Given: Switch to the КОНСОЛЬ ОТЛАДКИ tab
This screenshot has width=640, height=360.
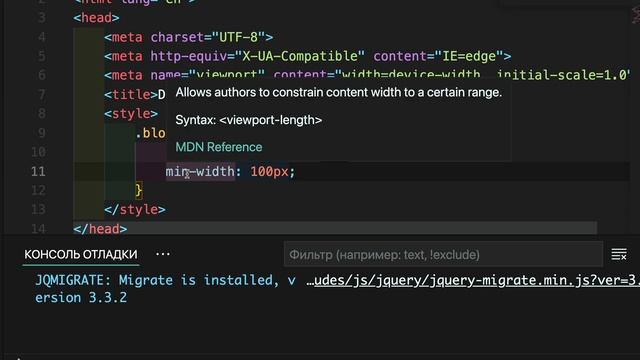Looking at the screenshot, I should click(81, 254).
